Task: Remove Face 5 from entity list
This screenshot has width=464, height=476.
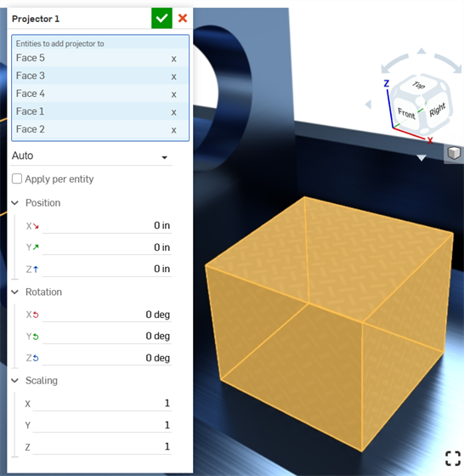Action: pyautogui.click(x=173, y=59)
